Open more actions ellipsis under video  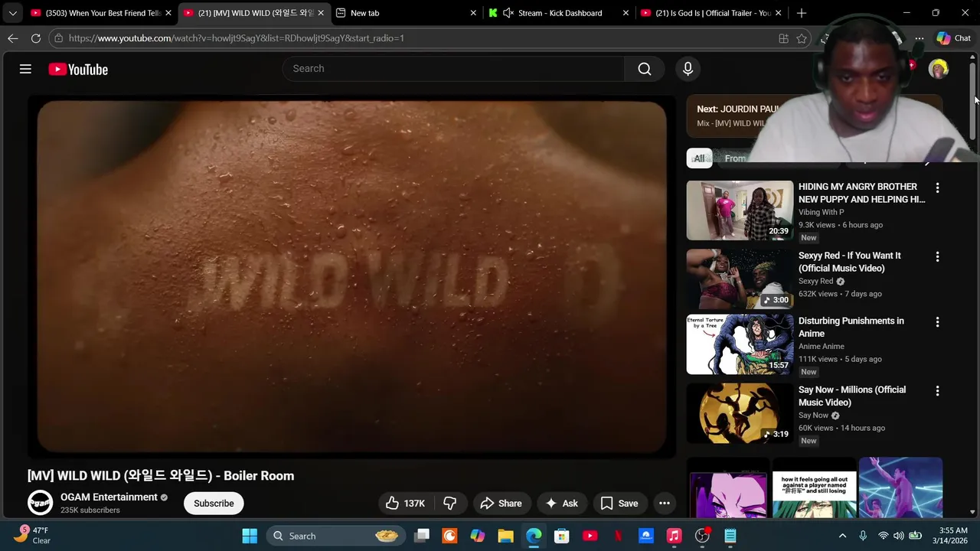665,503
